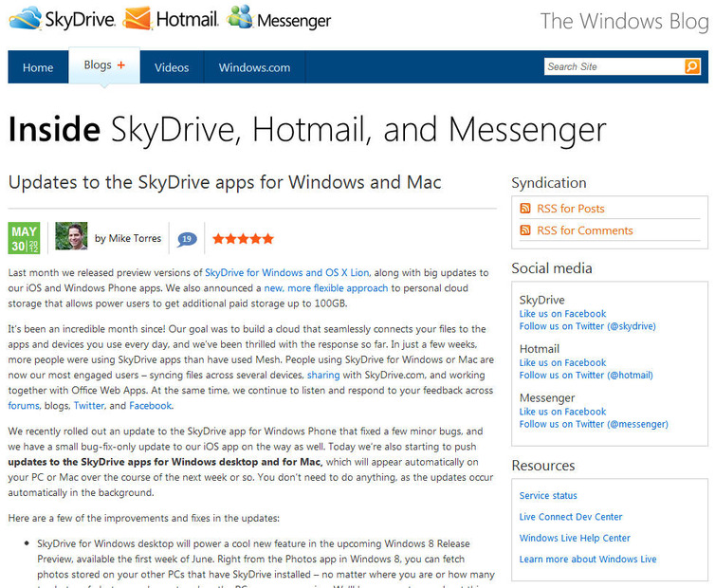Click the orange search magnifier button
The height and width of the screenshot is (588, 715).
coord(692,66)
